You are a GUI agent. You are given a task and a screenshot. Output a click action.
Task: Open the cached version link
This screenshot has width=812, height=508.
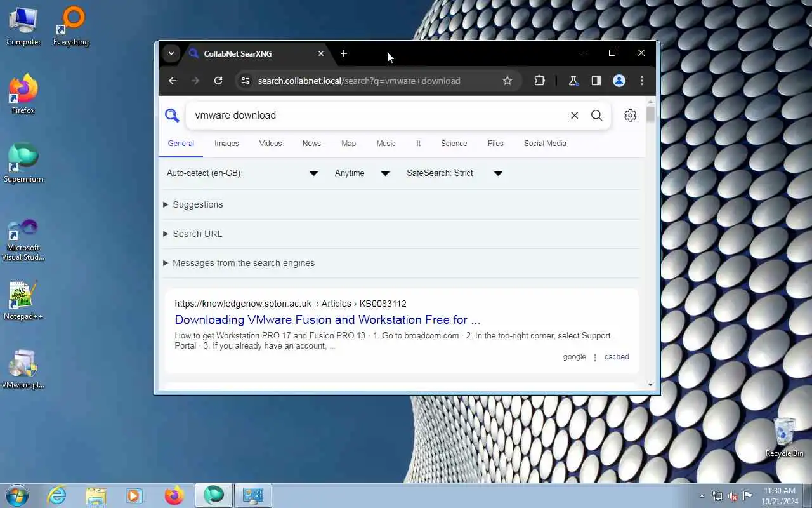[617, 357]
